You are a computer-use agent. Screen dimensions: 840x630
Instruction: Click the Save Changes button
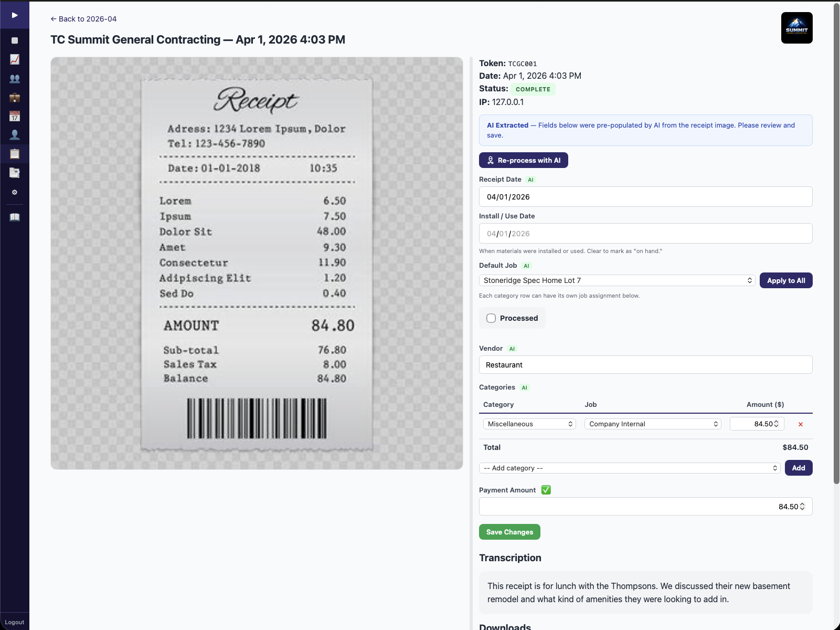[509, 532]
